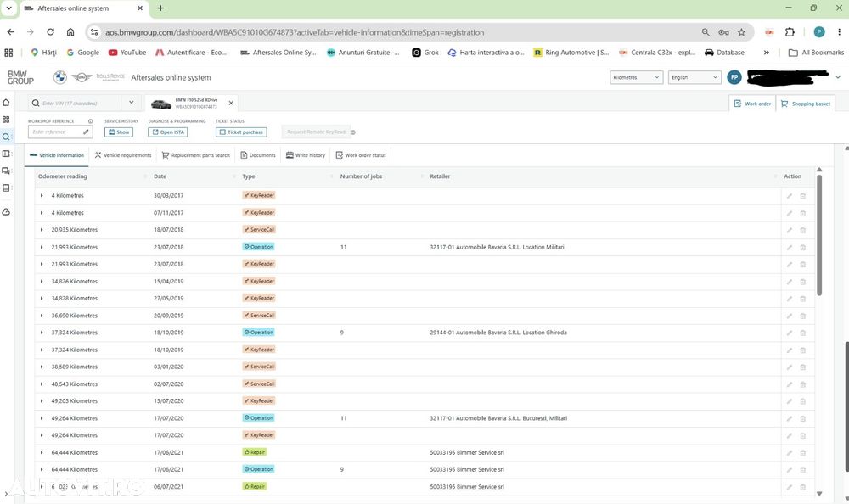Open the Database bookmark
This screenshot has width=849, height=504.
click(724, 53)
